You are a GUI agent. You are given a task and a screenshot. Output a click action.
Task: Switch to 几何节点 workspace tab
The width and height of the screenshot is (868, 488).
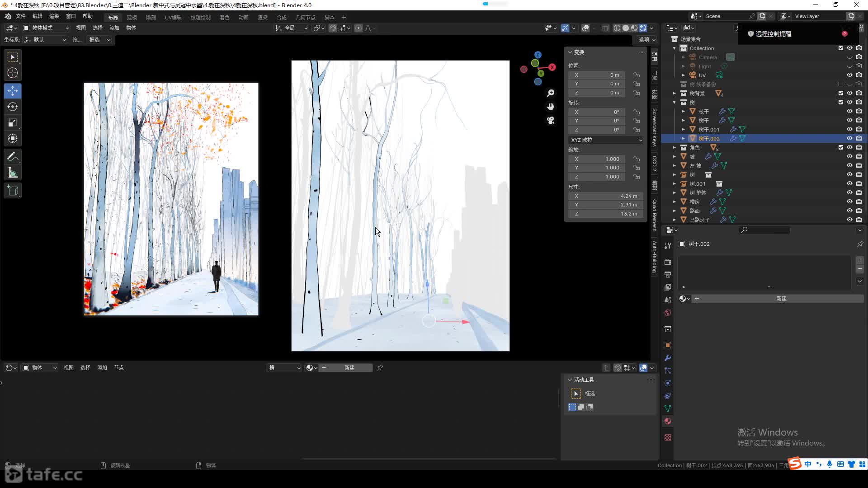306,17
